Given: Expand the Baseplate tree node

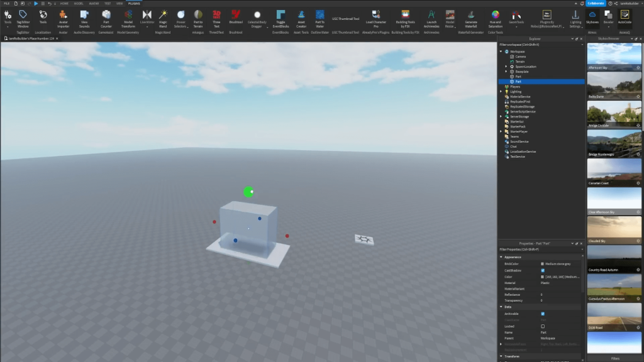Looking at the screenshot, I should pos(506,72).
